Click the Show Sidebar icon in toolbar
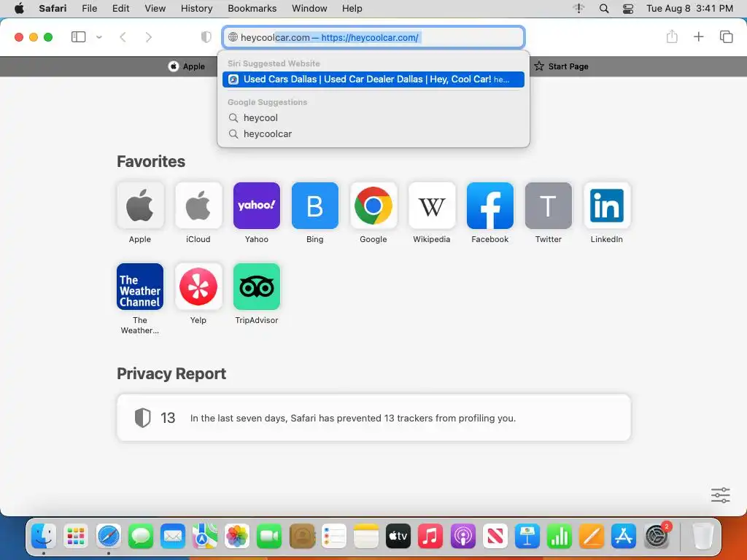 pos(78,36)
